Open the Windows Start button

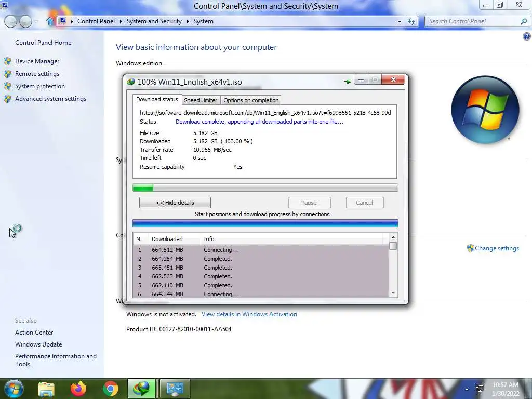point(14,389)
